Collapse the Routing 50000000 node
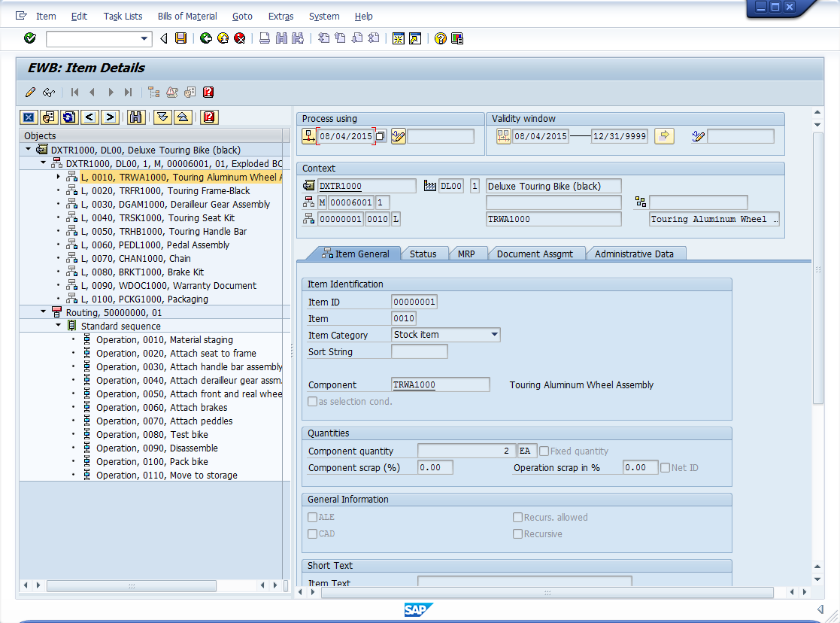Viewport: 840px width, 623px height. tap(44, 312)
